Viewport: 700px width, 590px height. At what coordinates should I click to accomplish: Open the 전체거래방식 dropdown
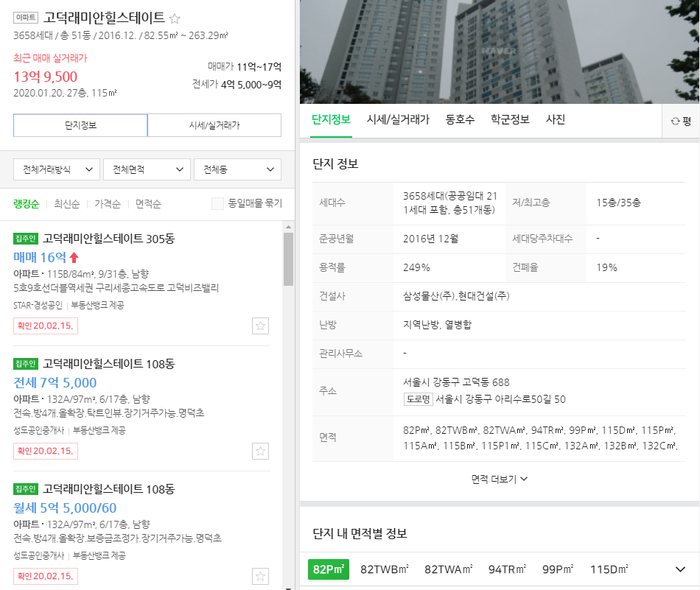point(55,169)
